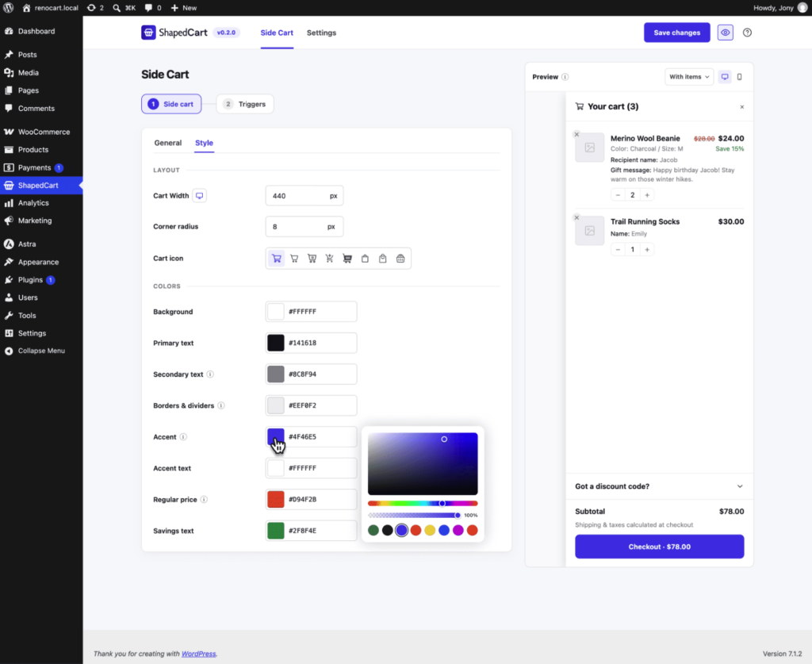Click the Checkout · $78.00 button

pos(659,547)
